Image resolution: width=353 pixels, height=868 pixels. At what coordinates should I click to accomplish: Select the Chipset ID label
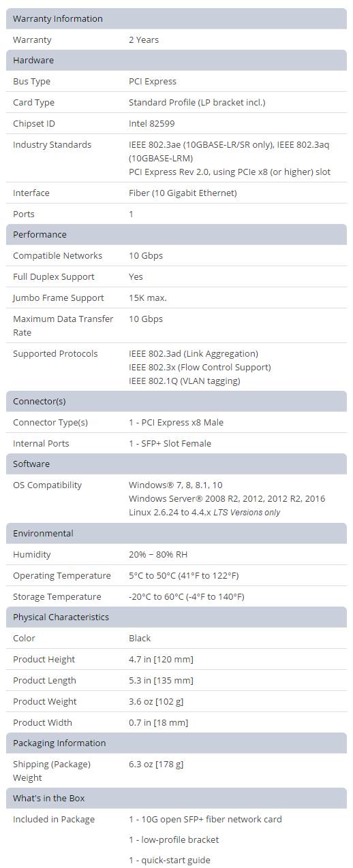[34, 123]
